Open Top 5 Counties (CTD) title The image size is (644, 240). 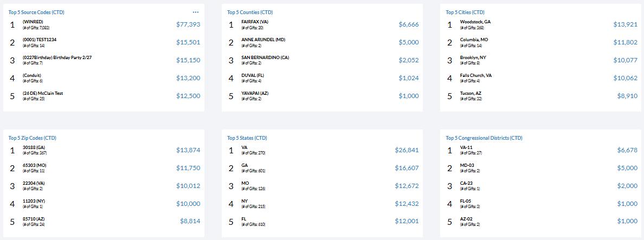click(x=250, y=12)
